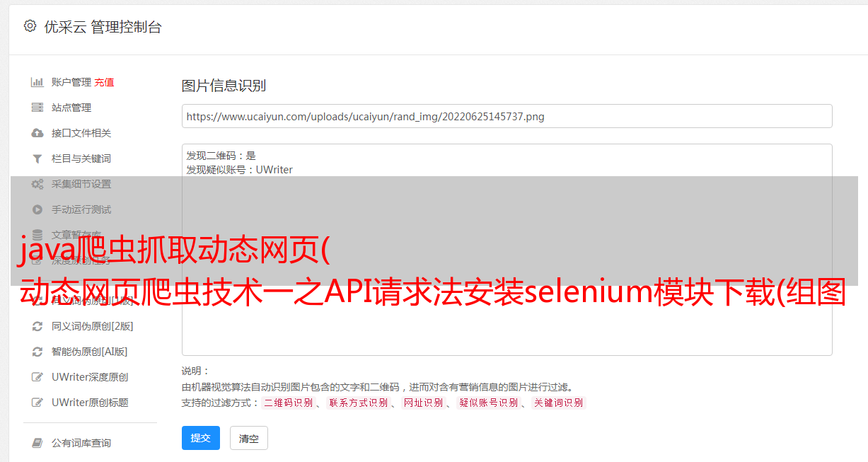This screenshot has width=868, height=462.
Task: Click the cogs icon for 采集细节设置
Action: 37,184
